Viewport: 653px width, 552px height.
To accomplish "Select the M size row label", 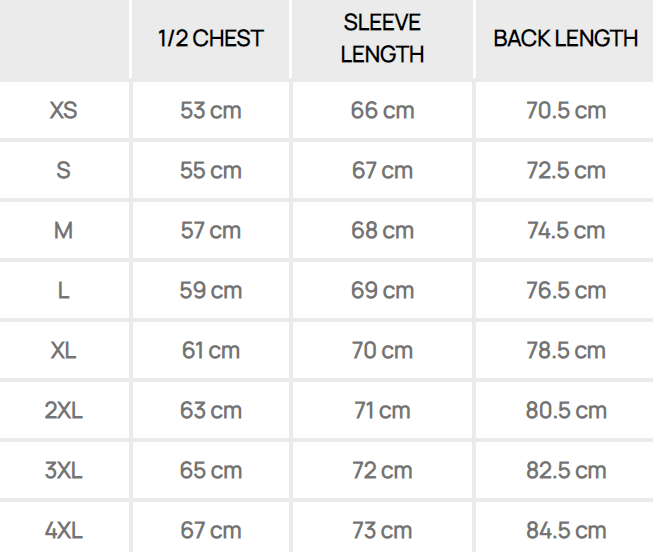I will pyautogui.click(x=63, y=230).
